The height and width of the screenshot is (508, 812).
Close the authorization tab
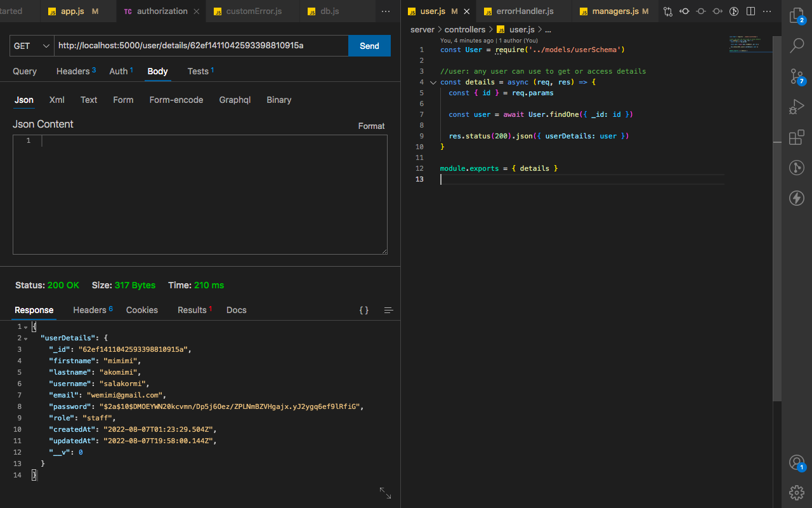click(196, 11)
